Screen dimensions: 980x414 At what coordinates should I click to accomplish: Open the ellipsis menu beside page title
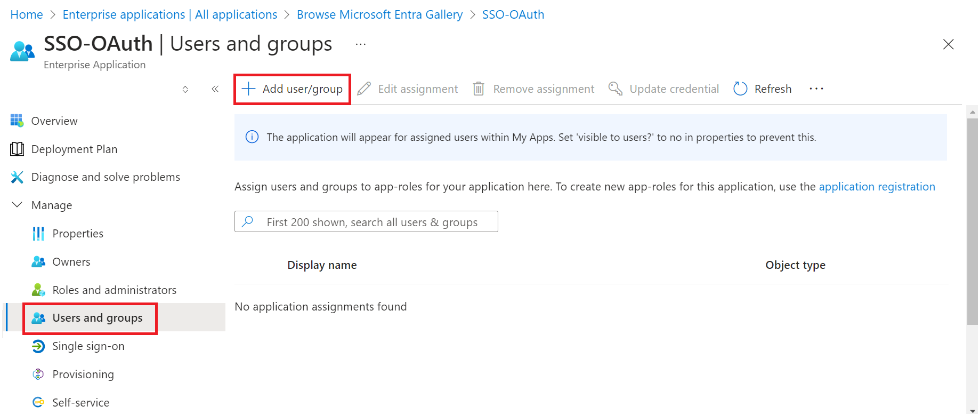tap(361, 44)
